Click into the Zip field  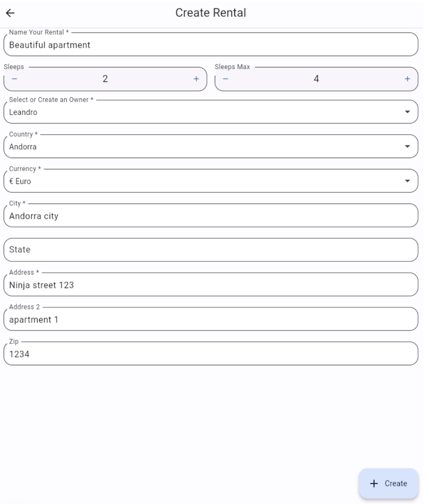point(210,354)
